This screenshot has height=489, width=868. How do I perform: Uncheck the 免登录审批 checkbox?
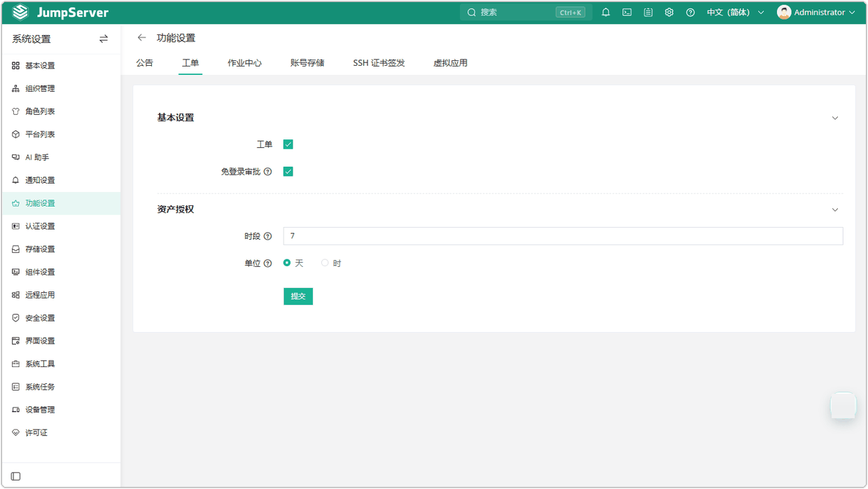coord(288,172)
